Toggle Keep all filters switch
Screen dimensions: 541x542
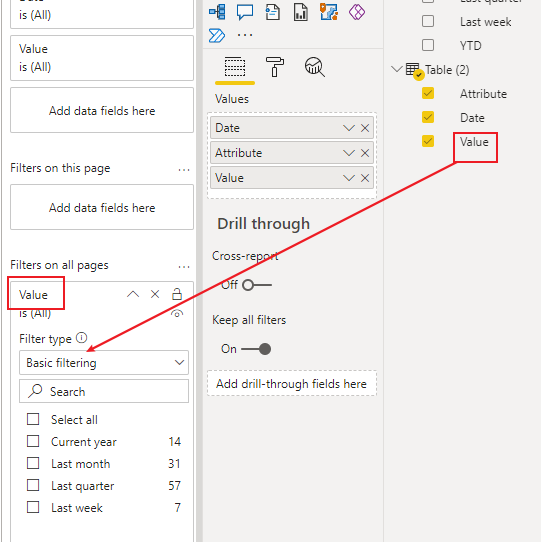(256, 349)
